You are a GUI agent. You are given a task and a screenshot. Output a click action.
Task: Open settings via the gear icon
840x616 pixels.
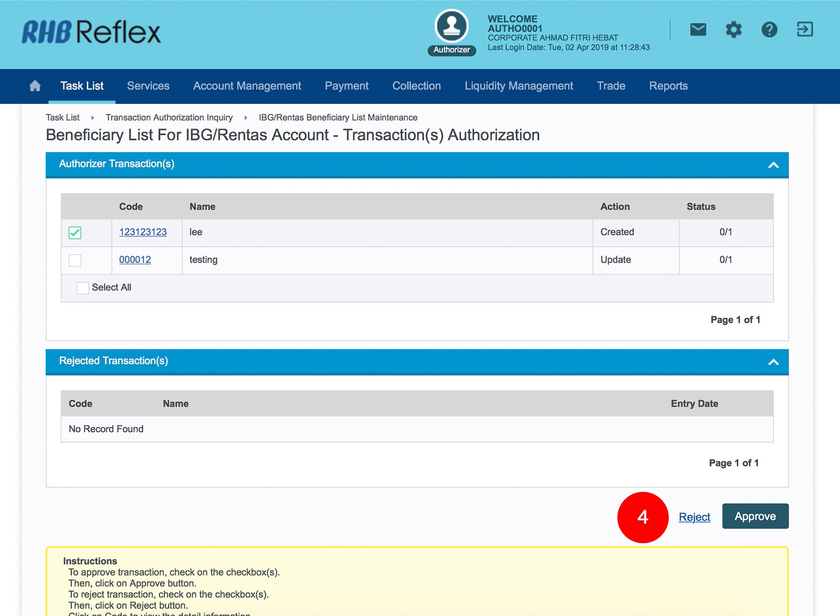click(x=733, y=30)
